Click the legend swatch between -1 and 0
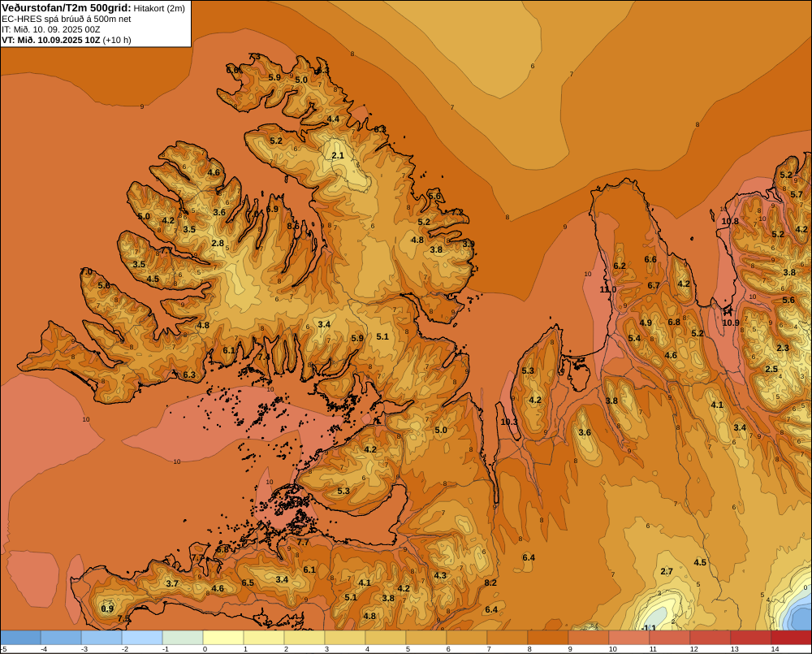 pos(183,638)
